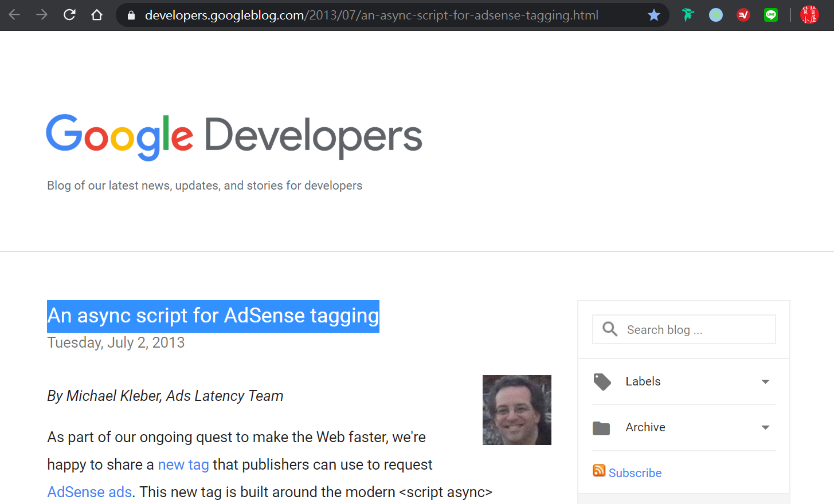Click the Archive folder icon
Viewport: 834px width, 504px height.
601,428
